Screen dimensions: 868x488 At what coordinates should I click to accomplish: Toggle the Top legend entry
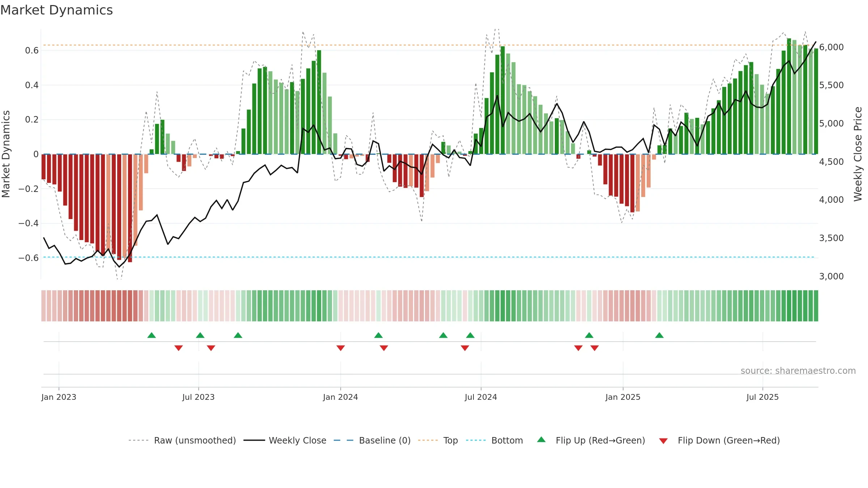coord(438,440)
